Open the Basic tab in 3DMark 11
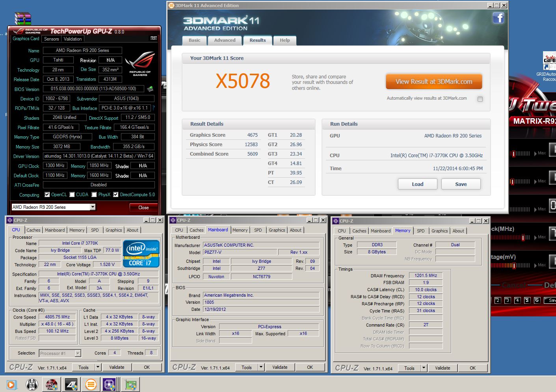This screenshot has height=392, width=556. (x=194, y=40)
